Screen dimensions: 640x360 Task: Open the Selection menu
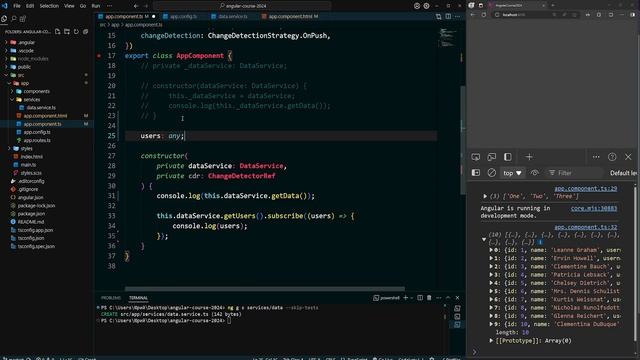(49, 6)
